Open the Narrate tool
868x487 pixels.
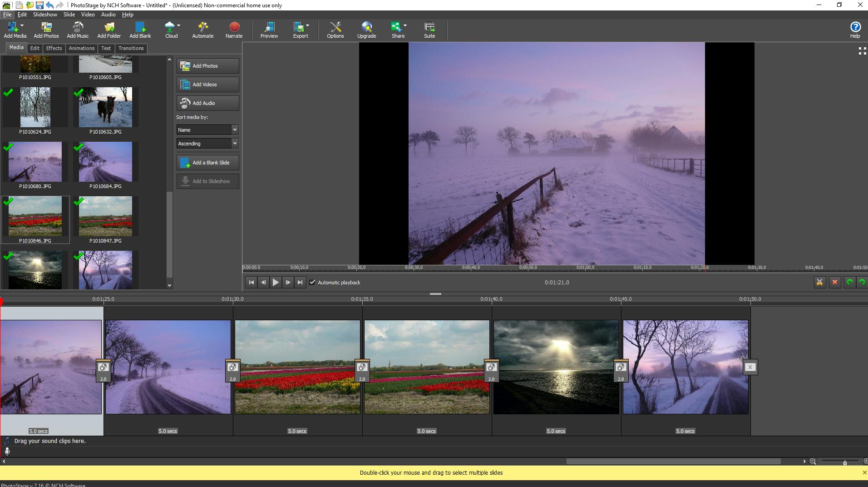click(x=234, y=30)
